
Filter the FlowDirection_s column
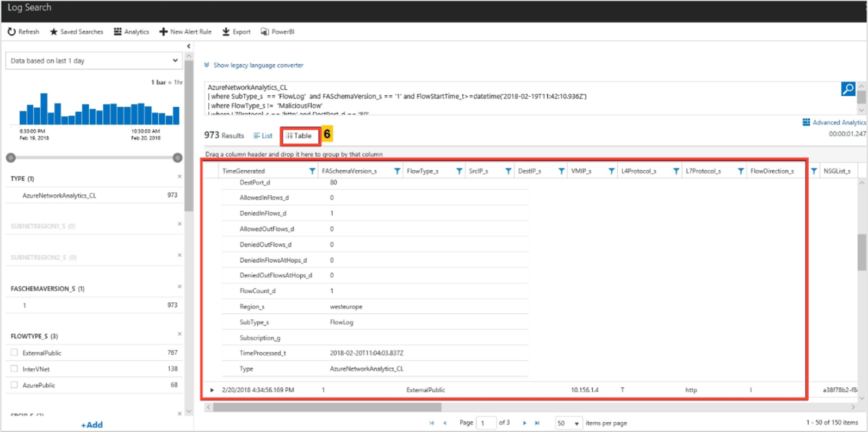pyautogui.click(x=814, y=171)
